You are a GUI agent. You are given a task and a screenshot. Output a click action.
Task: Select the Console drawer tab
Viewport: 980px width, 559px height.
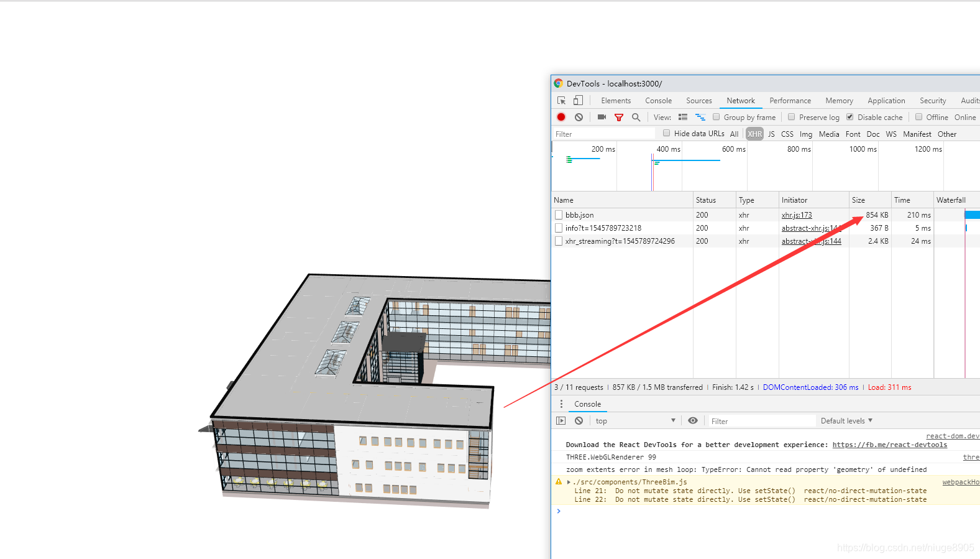tap(587, 404)
